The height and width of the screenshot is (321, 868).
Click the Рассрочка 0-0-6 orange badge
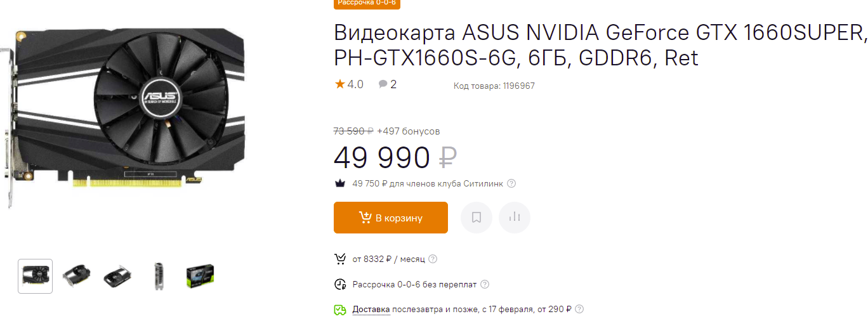click(x=367, y=3)
